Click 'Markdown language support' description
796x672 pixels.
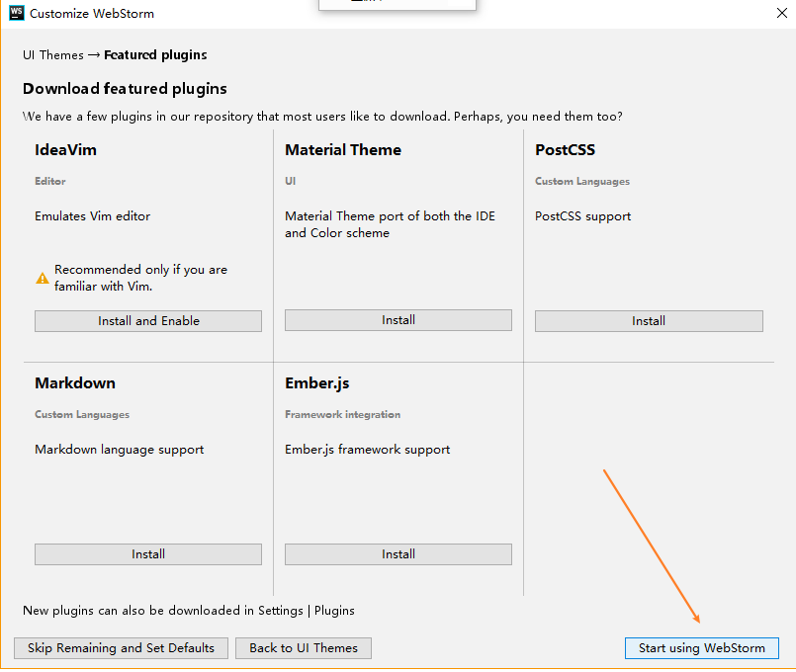pyautogui.click(x=120, y=450)
